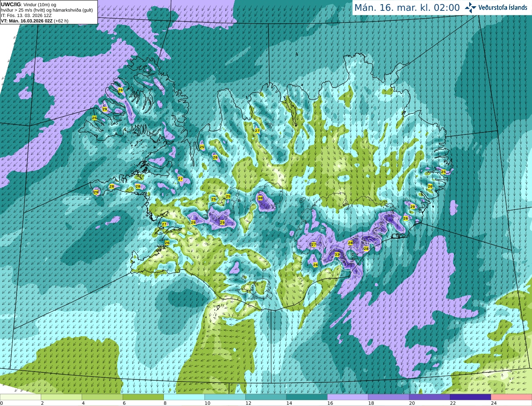The height and width of the screenshot is (406, 532).
Task: Click the 20 label on the wind scale
Action: 412,403
